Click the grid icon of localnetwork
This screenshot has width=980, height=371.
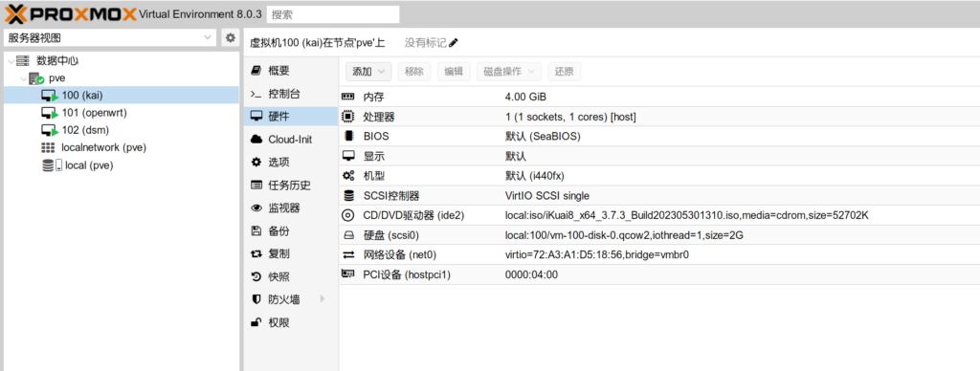click(48, 148)
